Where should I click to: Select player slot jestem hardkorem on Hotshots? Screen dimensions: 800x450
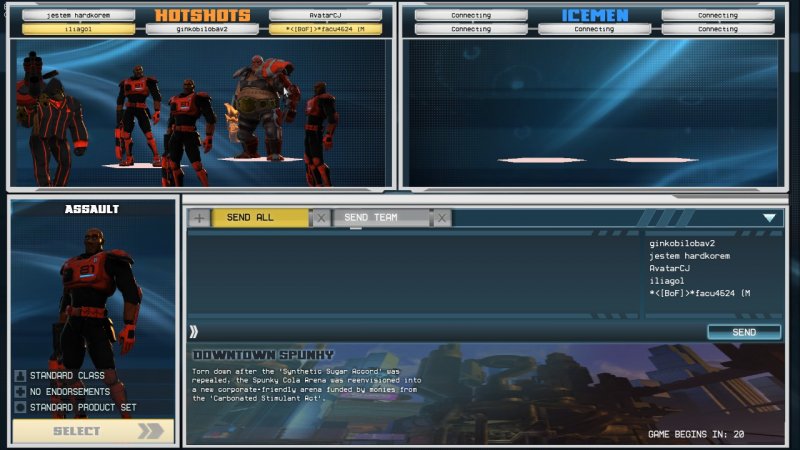[79, 15]
